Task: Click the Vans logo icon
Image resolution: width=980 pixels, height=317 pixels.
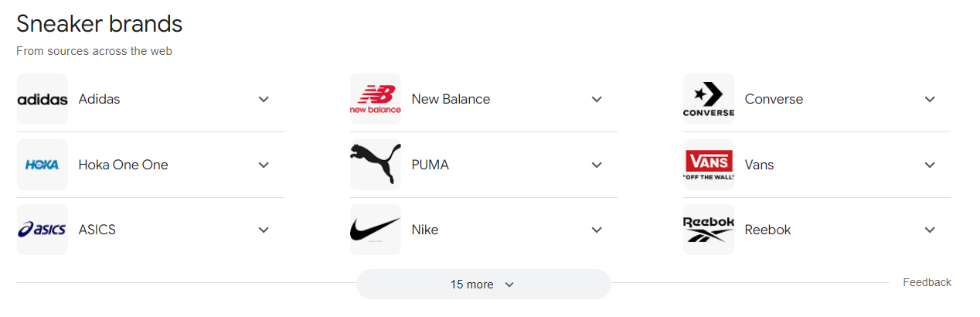Action: tap(708, 165)
